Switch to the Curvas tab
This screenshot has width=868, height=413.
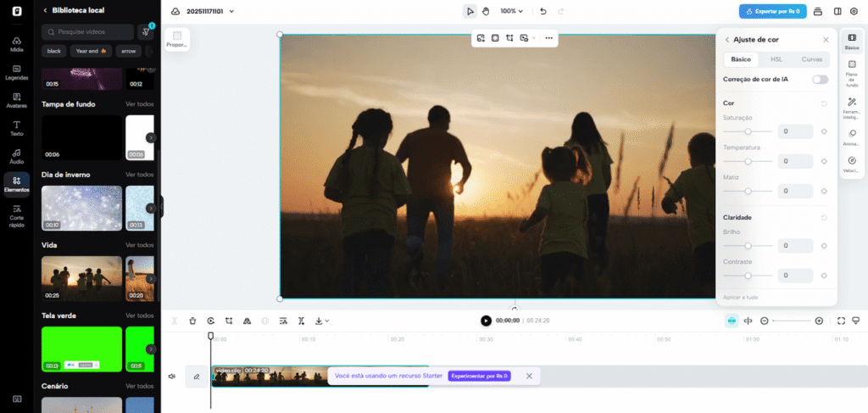[x=811, y=59]
